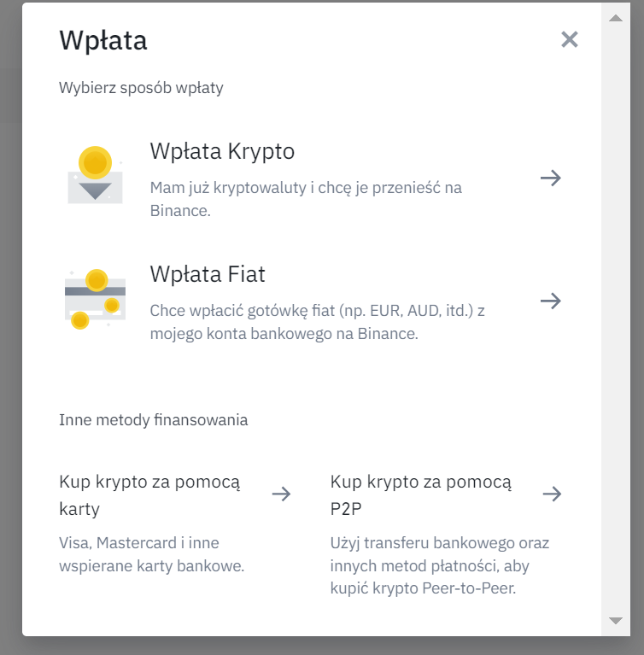Choose the Wpłata Fiat title
Image resolution: width=644 pixels, height=655 pixels.
point(208,274)
